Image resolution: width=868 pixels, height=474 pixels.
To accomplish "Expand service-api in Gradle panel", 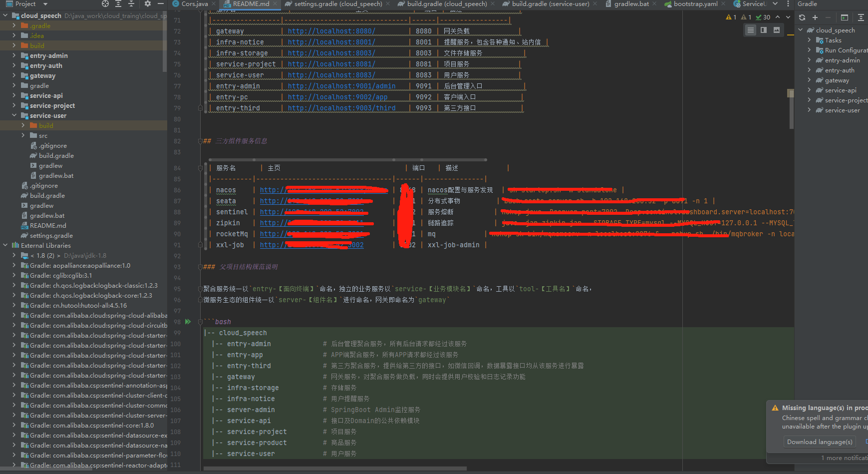I will (x=809, y=90).
